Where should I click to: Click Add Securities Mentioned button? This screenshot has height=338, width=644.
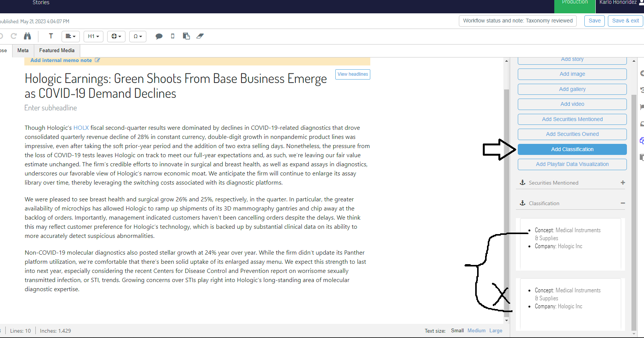(x=572, y=119)
